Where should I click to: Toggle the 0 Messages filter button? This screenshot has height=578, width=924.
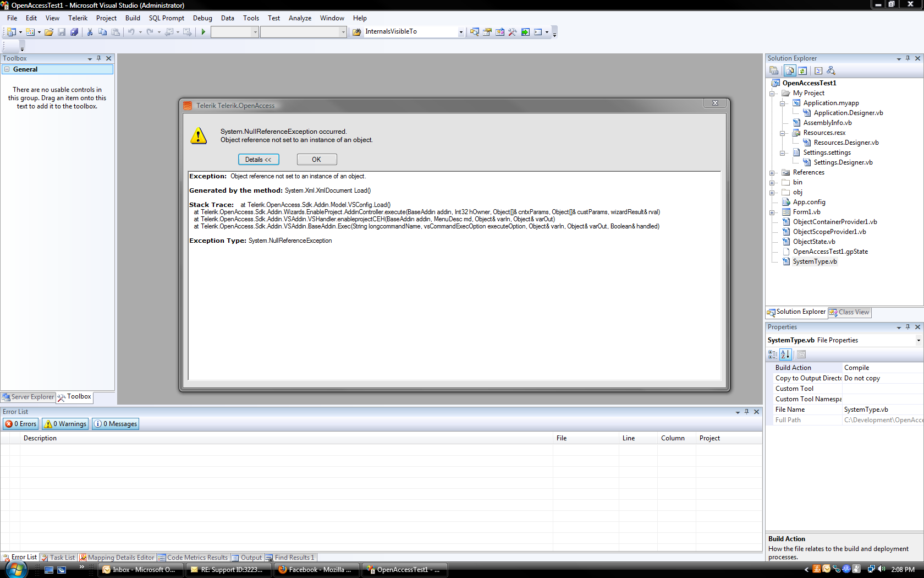click(116, 424)
